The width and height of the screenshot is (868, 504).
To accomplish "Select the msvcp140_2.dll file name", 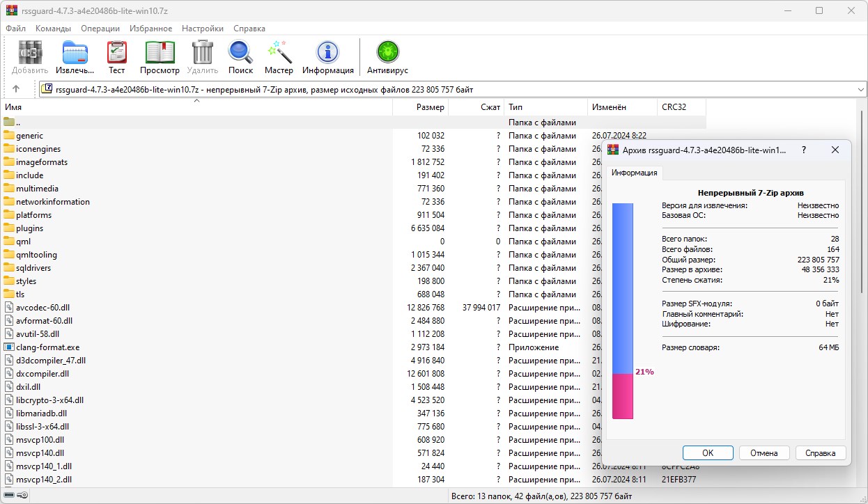I will pyautogui.click(x=44, y=480).
